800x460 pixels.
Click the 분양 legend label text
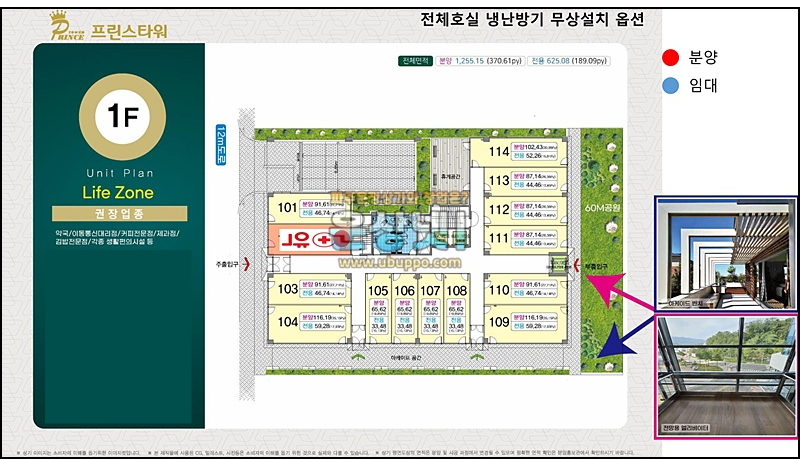click(x=703, y=57)
